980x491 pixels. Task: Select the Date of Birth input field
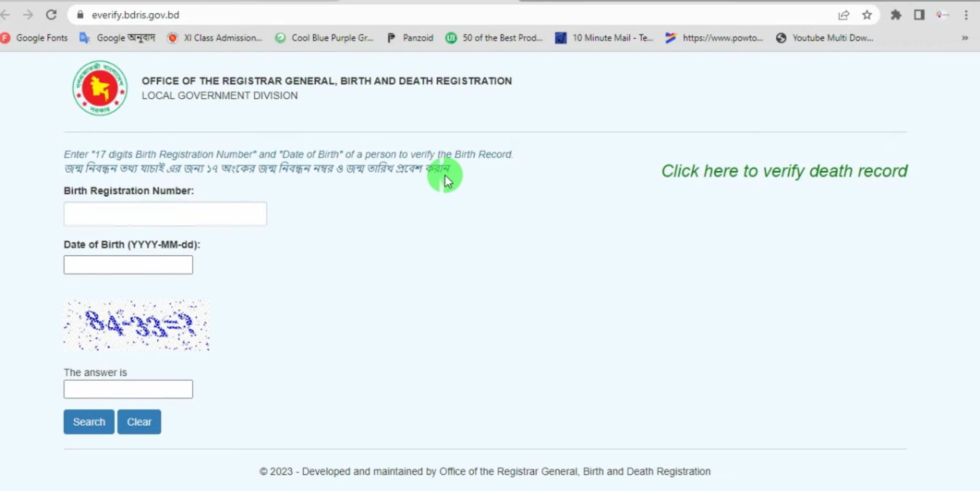click(128, 264)
